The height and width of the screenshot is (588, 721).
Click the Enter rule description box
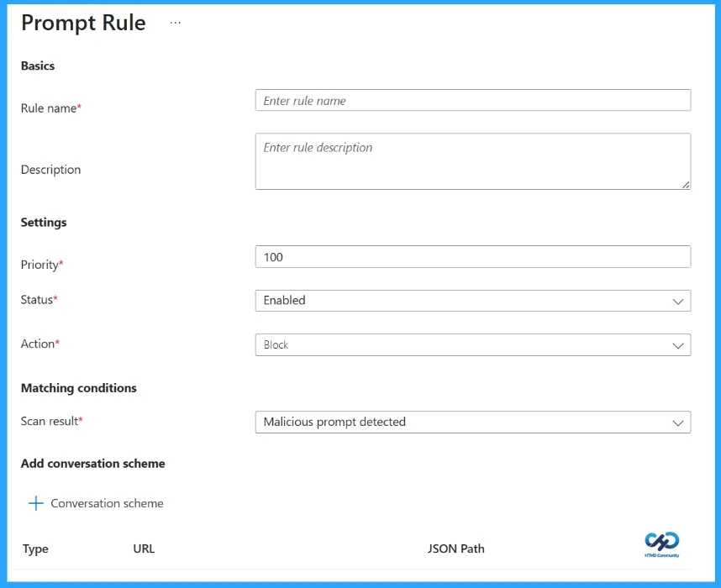click(471, 160)
